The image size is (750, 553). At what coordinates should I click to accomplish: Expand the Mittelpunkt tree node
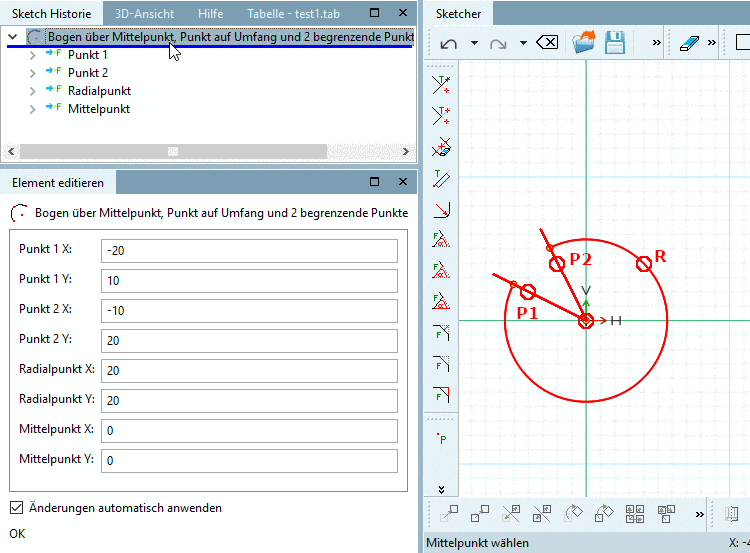coord(32,109)
